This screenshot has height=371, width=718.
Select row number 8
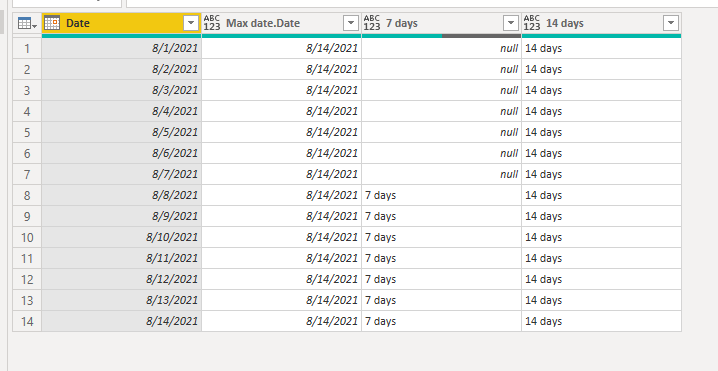[27, 196]
